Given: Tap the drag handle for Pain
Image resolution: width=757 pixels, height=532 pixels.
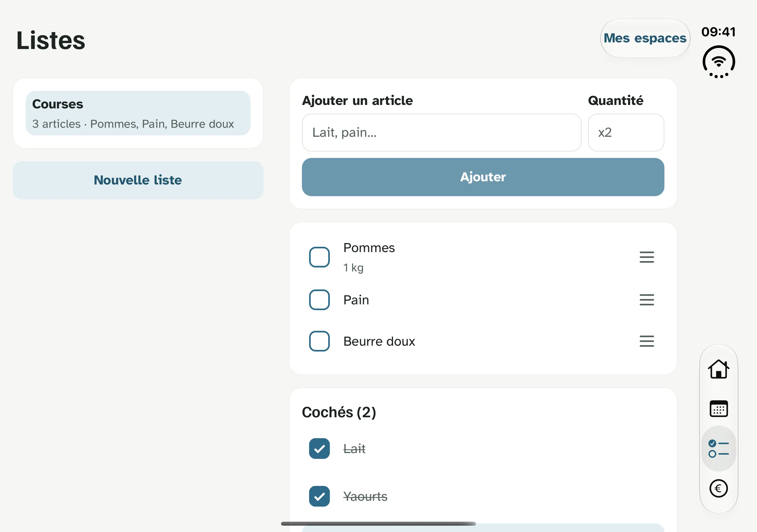Looking at the screenshot, I should [647, 300].
